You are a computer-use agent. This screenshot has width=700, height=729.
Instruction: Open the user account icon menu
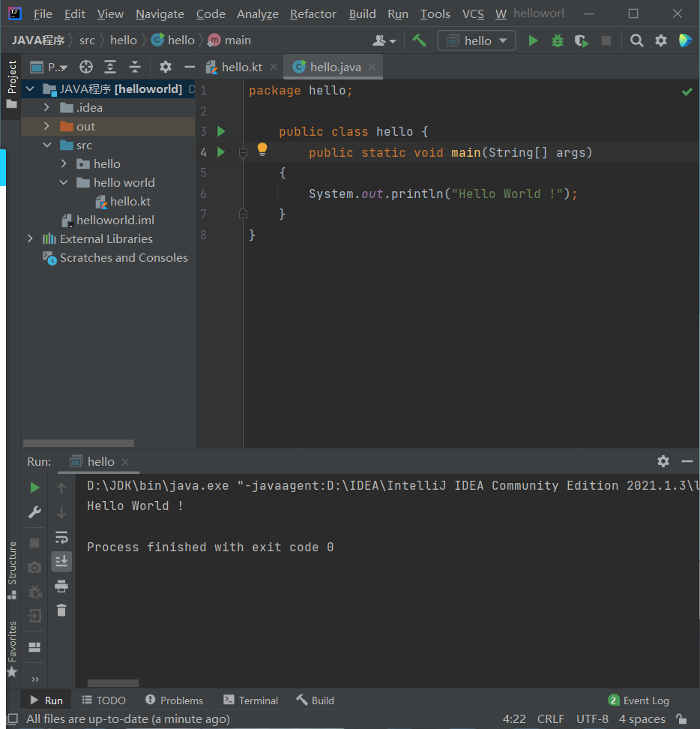pos(384,41)
